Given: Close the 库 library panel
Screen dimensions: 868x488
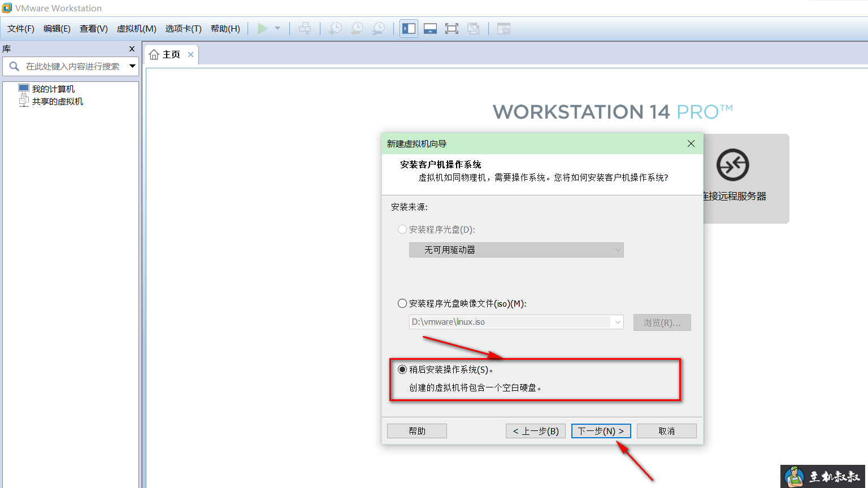Looking at the screenshot, I should pos(132,49).
